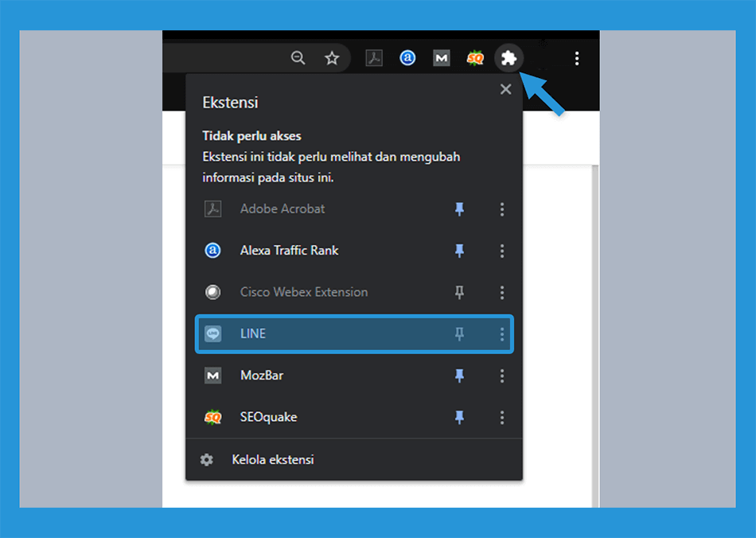This screenshot has height=538, width=756.
Task: Select Alexa Traffic Rank in extension list
Action: point(290,250)
